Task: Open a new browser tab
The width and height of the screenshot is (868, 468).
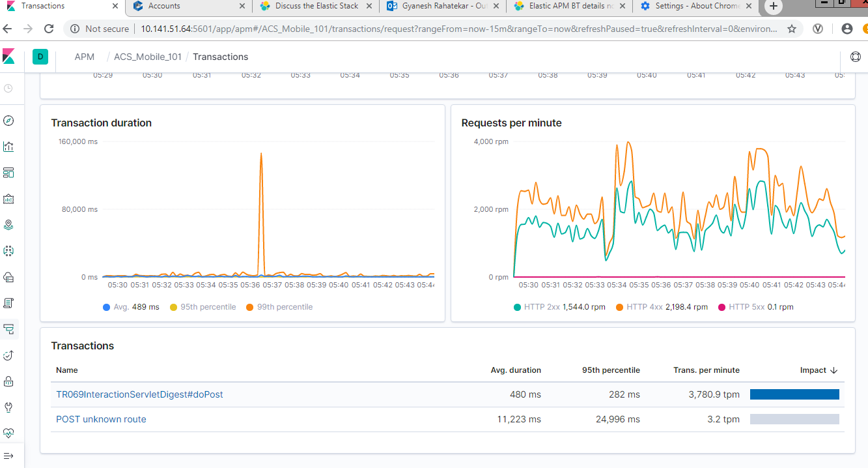Action: [x=773, y=7]
